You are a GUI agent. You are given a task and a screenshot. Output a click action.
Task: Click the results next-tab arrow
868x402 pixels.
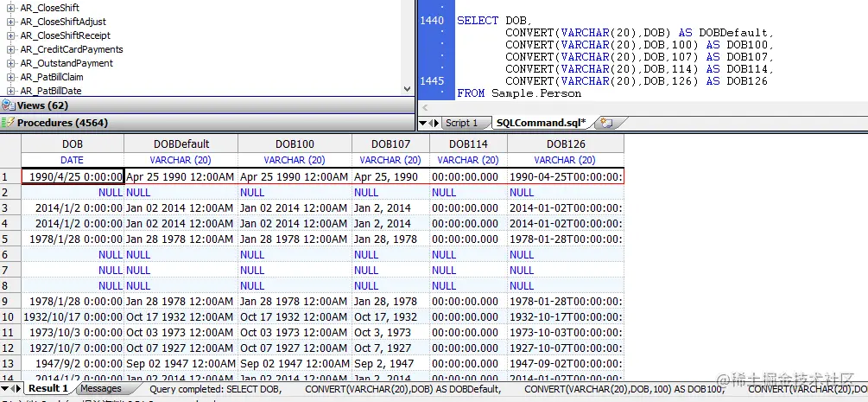coord(19,389)
